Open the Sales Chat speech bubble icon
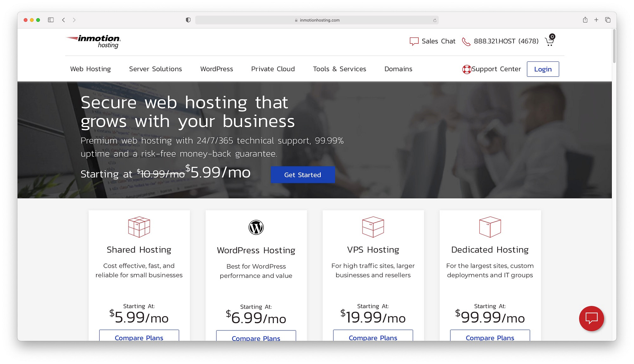This screenshot has height=364, width=634. (x=414, y=42)
